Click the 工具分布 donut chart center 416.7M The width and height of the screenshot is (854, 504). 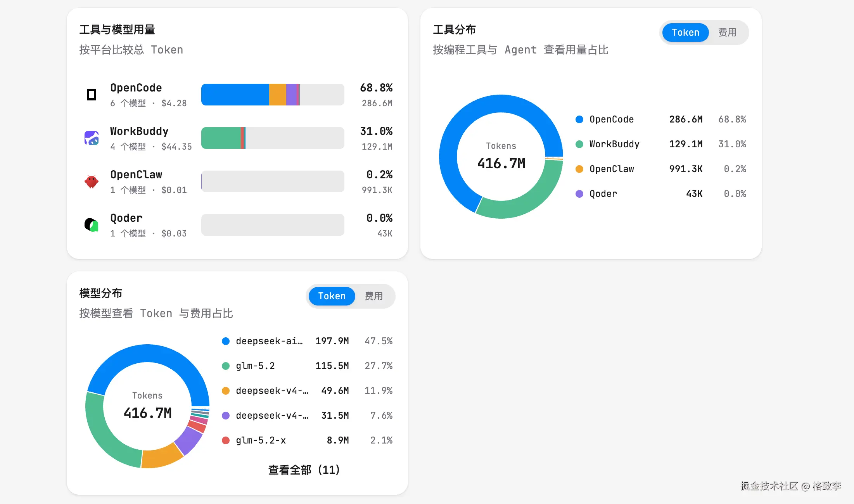(x=501, y=164)
